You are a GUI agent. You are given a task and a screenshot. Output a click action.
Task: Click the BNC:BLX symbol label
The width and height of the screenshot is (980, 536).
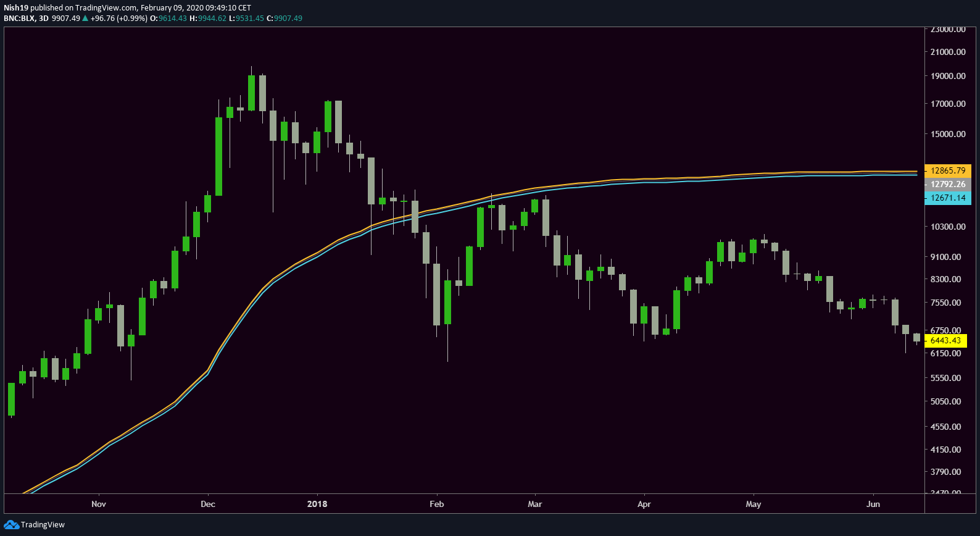click(19, 19)
